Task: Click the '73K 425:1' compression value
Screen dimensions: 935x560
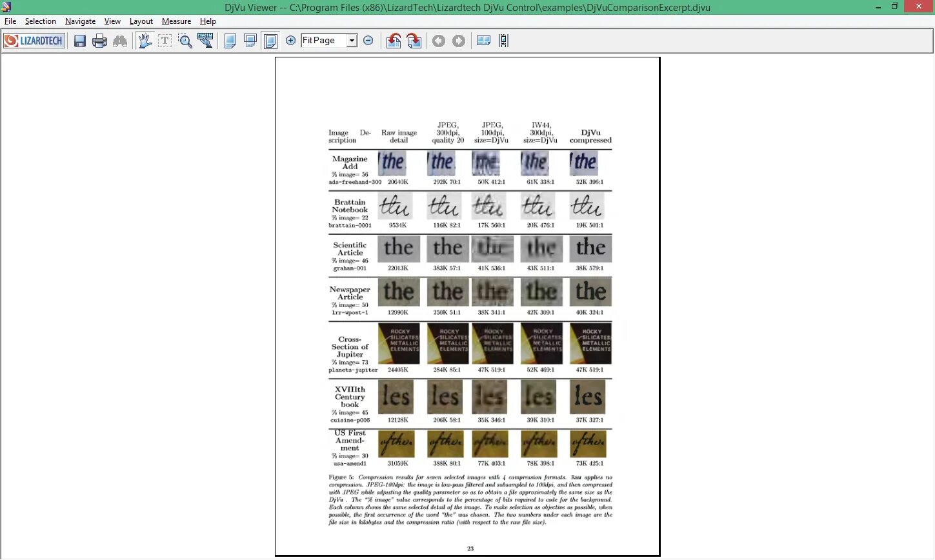Action: click(590, 463)
